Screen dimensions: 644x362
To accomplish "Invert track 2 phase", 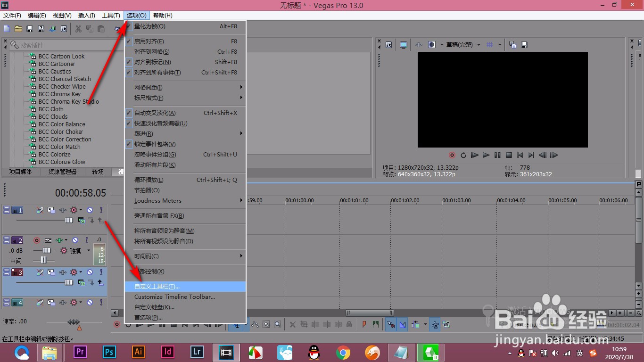I will [x=48, y=240].
